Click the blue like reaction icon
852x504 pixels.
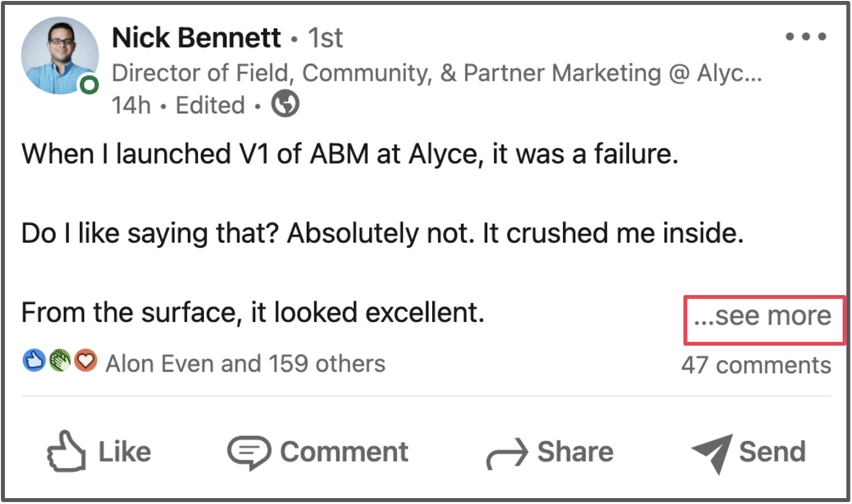coord(34,361)
